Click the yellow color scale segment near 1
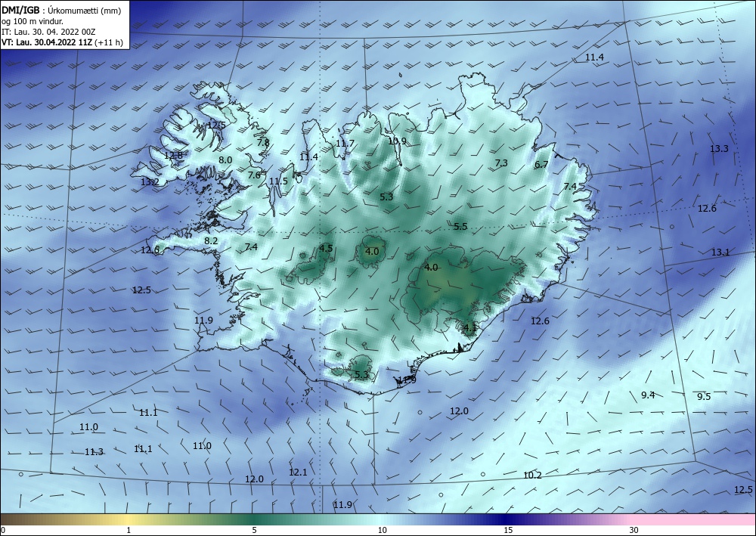Viewport: 756px width, 536px height. click(129, 519)
